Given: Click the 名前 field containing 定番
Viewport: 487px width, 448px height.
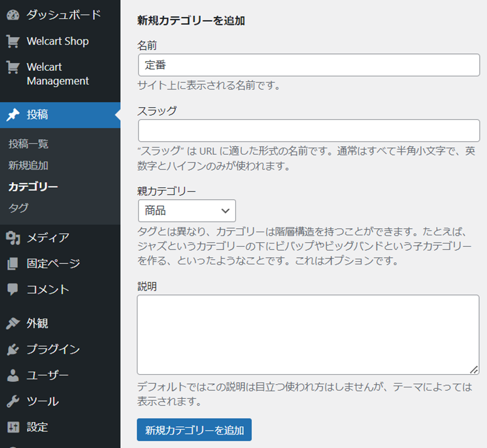Looking at the screenshot, I should click(x=309, y=65).
